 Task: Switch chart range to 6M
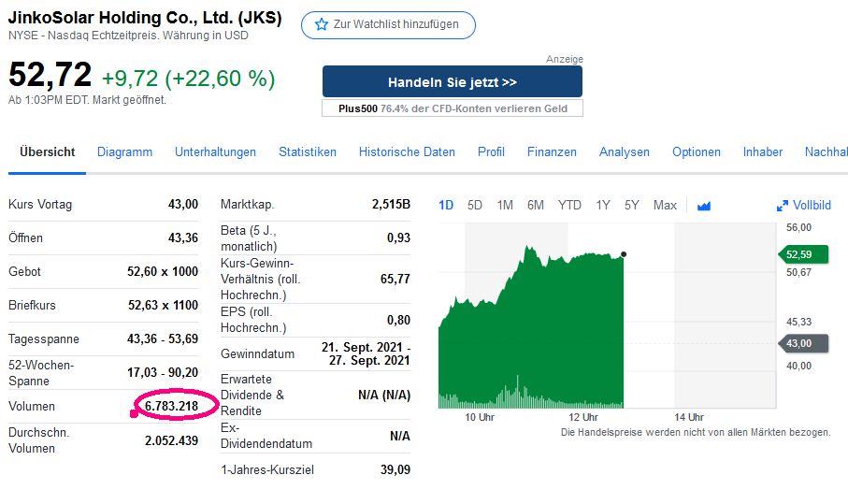535,205
